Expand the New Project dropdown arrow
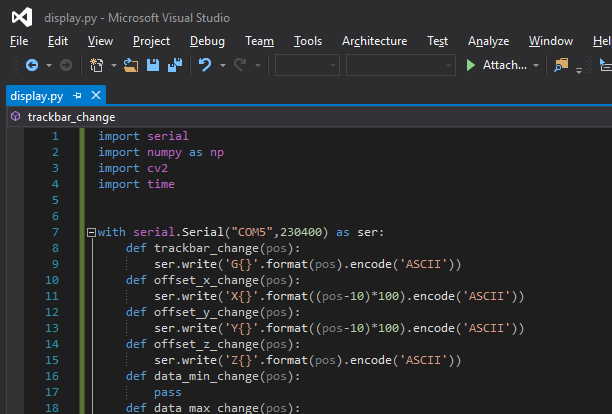This screenshot has height=414, width=612. (114, 66)
